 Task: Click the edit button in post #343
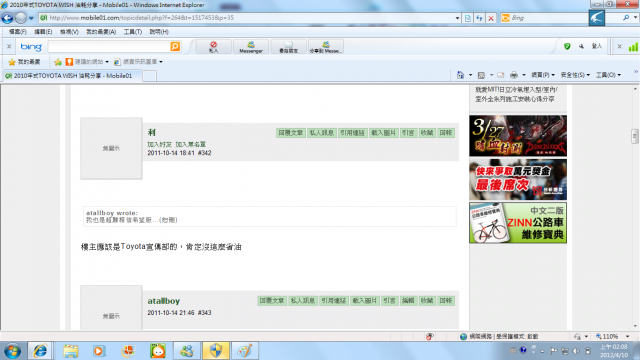(x=408, y=300)
